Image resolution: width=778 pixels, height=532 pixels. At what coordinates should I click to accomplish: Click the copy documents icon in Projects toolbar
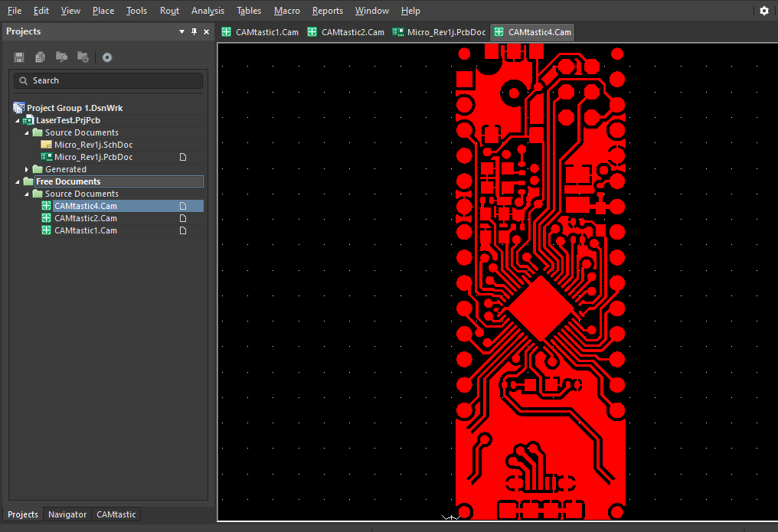[x=40, y=57]
